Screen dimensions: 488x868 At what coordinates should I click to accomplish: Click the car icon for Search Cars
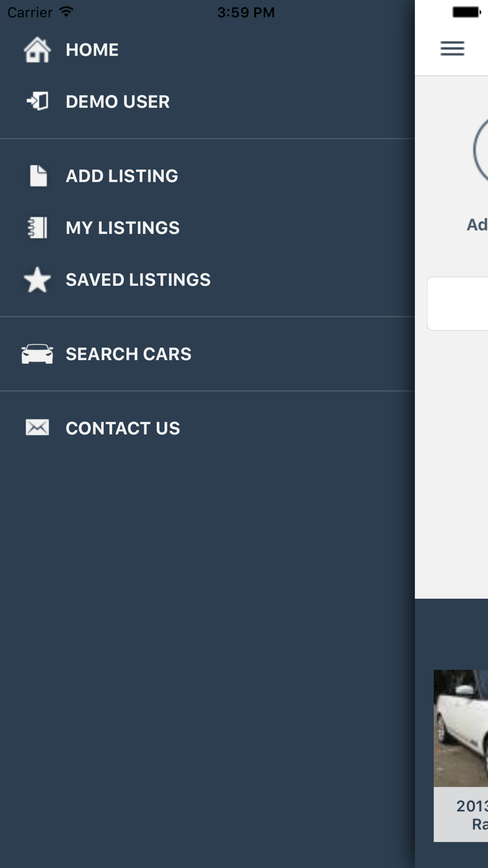pos(37,354)
